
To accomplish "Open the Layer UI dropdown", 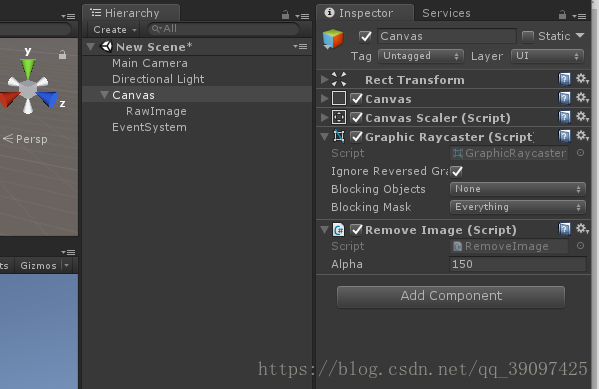I will [x=547, y=56].
